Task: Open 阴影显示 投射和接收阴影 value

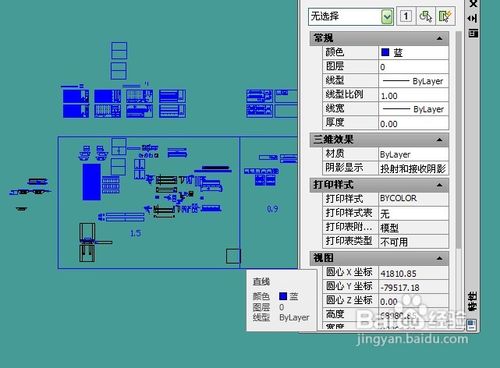Action: click(413, 168)
